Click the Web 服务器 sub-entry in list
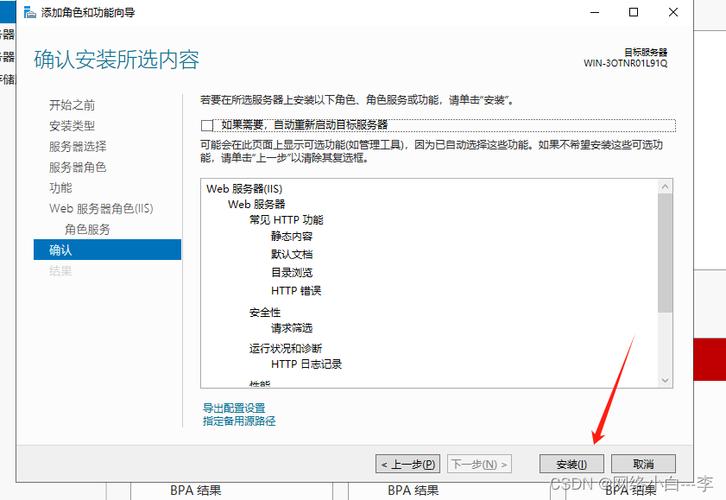Image resolution: width=726 pixels, height=500 pixels. [x=256, y=204]
